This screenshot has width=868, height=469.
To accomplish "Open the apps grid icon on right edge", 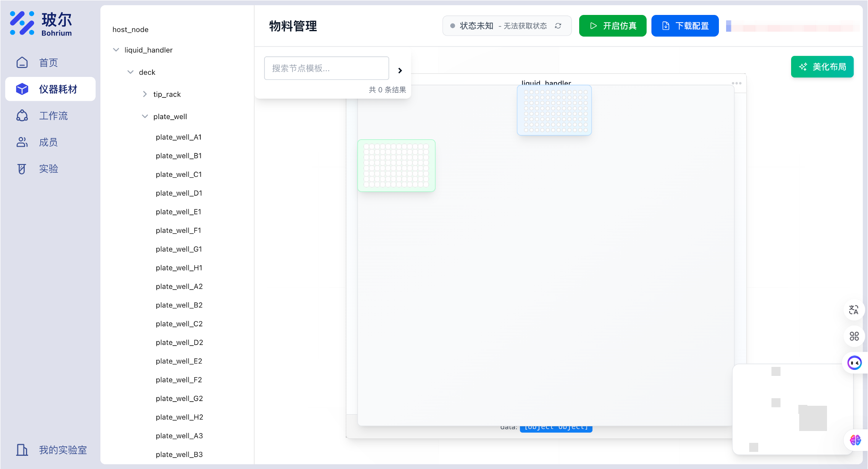I will click(854, 336).
